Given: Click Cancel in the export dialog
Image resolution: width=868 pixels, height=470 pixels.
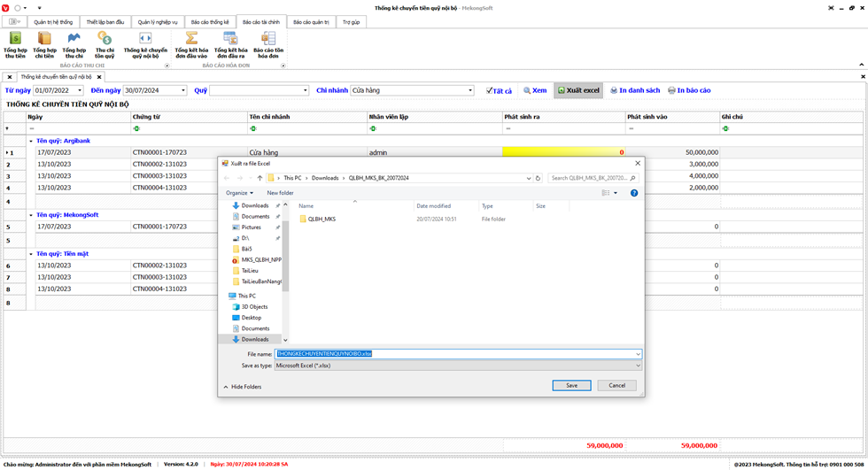Looking at the screenshot, I should [x=616, y=385].
